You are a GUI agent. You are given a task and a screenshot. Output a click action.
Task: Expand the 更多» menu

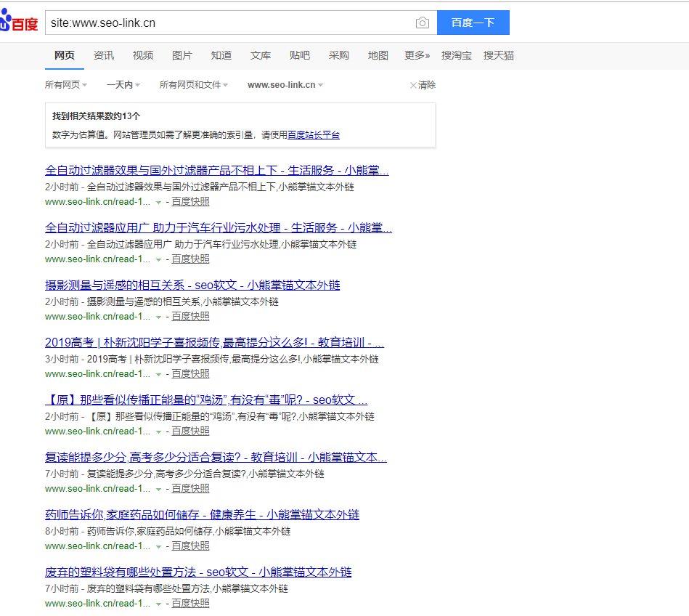coord(417,55)
